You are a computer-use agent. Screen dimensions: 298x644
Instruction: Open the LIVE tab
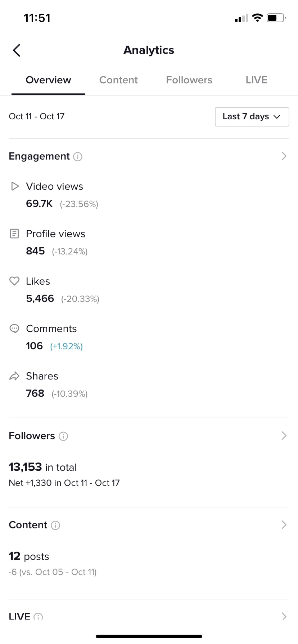[x=256, y=80]
